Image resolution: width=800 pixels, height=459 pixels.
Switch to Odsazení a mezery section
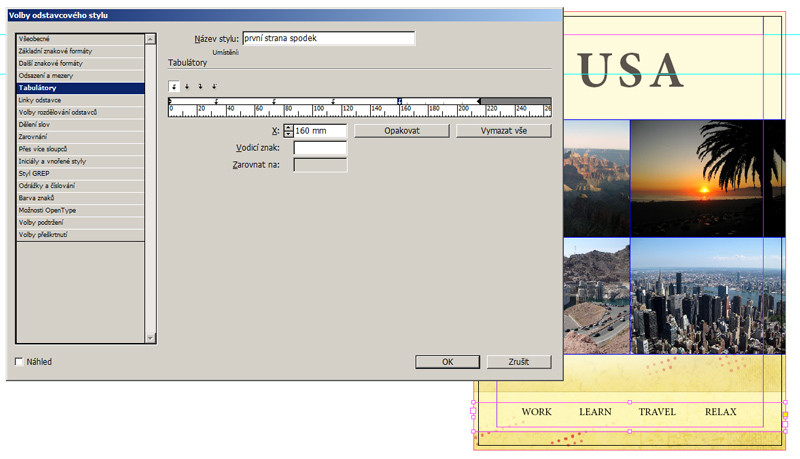(x=80, y=76)
